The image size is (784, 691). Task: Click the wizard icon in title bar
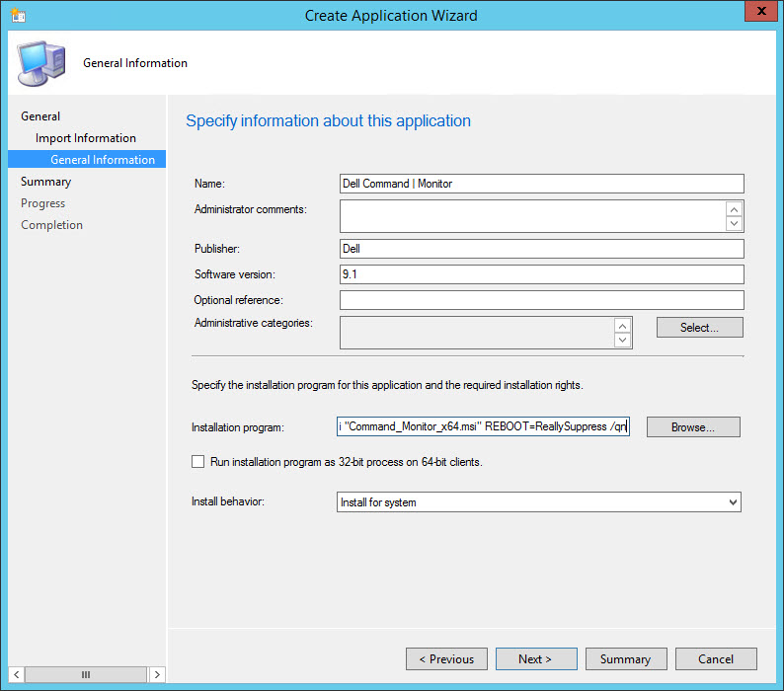(18, 16)
